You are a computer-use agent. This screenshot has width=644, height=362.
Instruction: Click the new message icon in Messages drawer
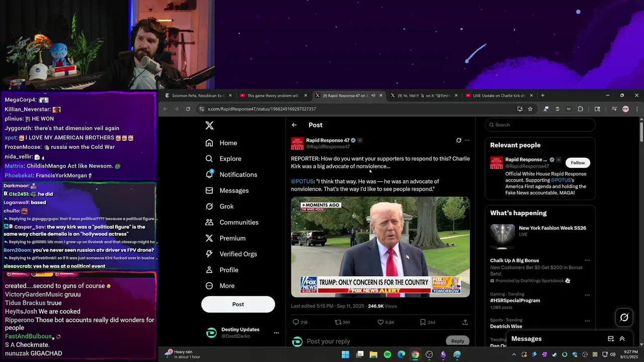click(611, 339)
